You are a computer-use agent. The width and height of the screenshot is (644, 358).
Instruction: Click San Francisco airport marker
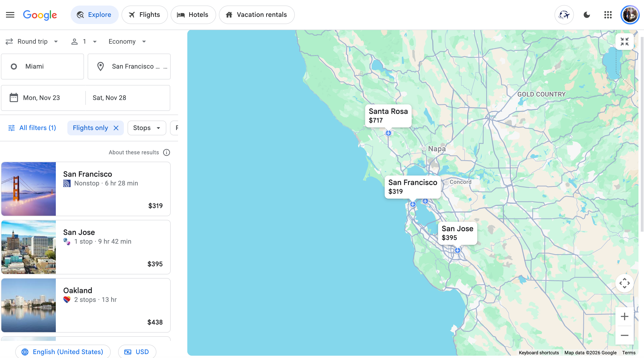[x=412, y=204]
